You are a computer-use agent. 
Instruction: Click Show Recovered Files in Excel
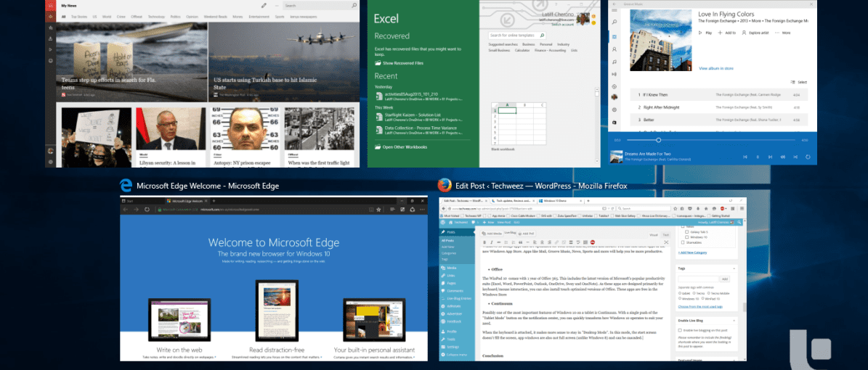(399, 64)
